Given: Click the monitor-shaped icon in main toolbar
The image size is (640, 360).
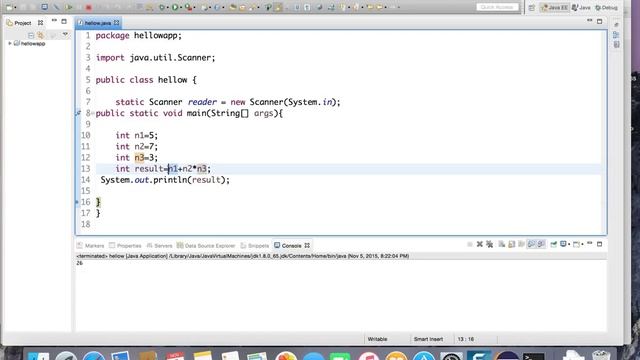Looking at the screenshot, I should point(44,7).
